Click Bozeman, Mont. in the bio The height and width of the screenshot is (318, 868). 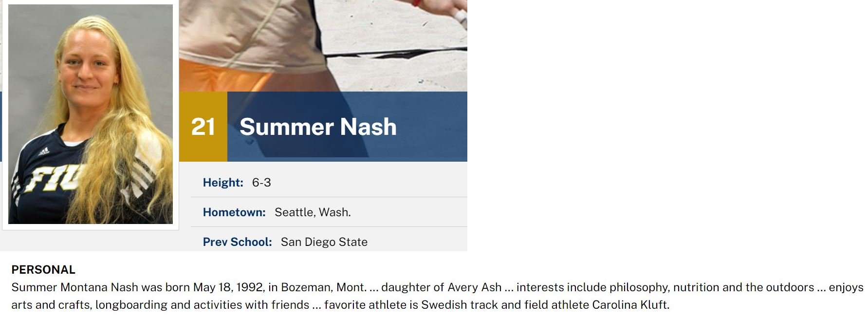tap(324, 287)
